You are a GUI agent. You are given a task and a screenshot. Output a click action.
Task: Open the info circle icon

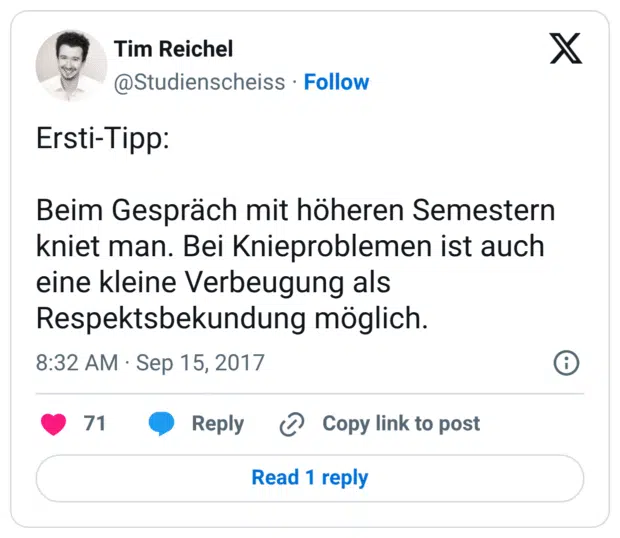566,363
